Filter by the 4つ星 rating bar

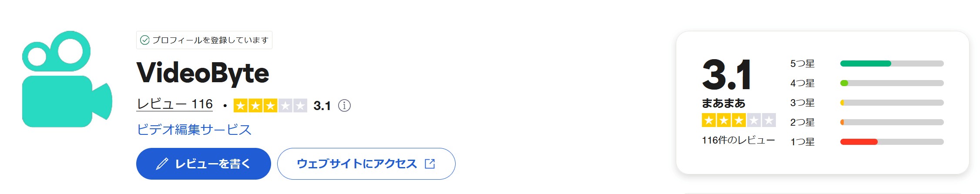coord(892,83)
